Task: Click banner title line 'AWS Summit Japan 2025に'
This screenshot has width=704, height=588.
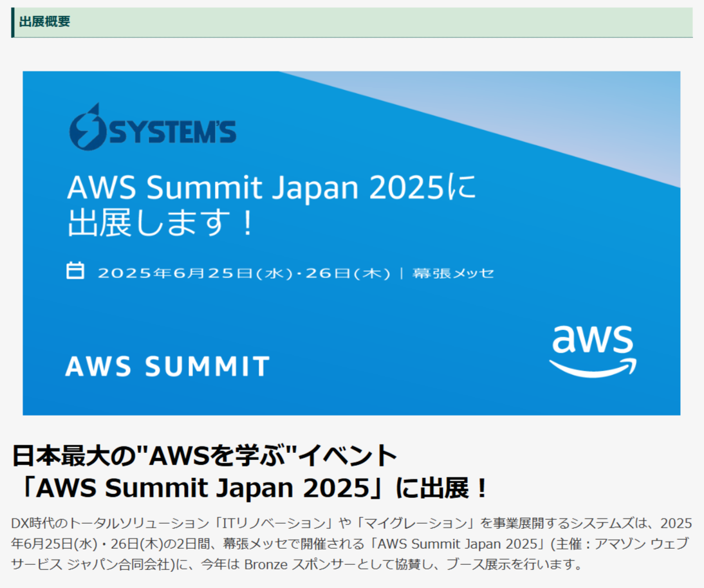Action: [271, 187]
